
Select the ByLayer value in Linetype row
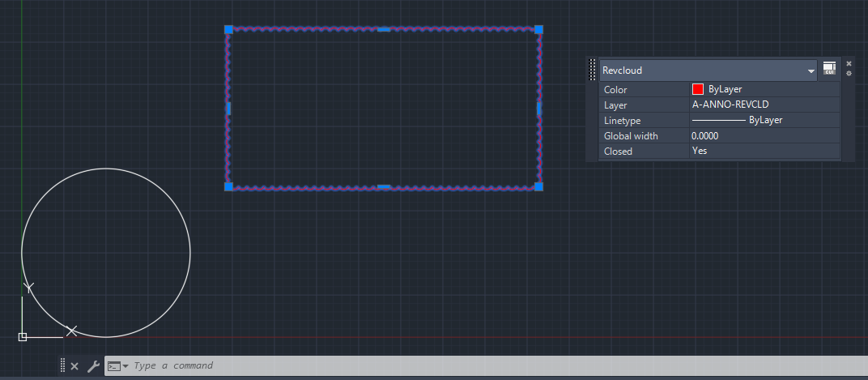pos(766,120)
